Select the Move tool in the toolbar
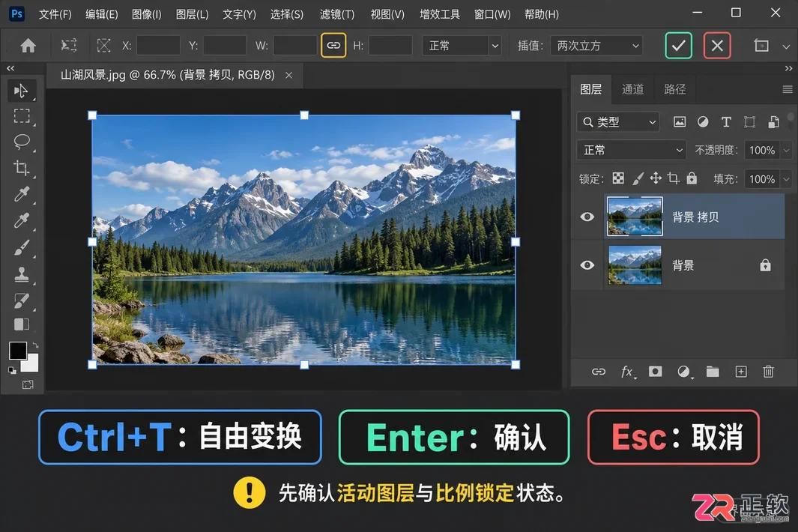This screenshot has height=532, width=798. click(x=22, y=91)
